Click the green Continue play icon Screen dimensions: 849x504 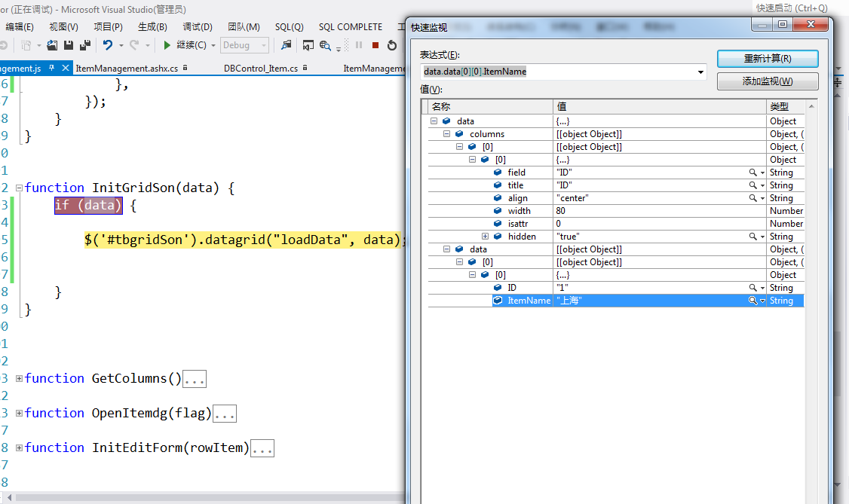coord(167,45)
